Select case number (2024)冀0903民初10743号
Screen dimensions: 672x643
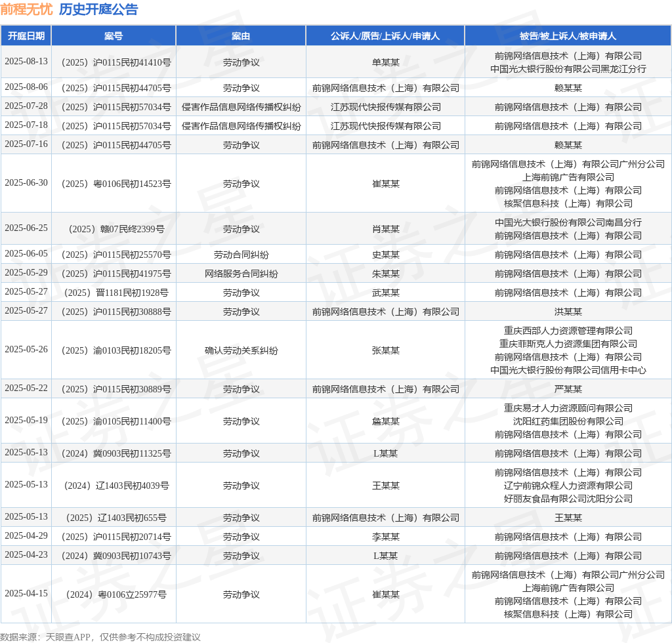pyautogui.click(x=114, y=556)
